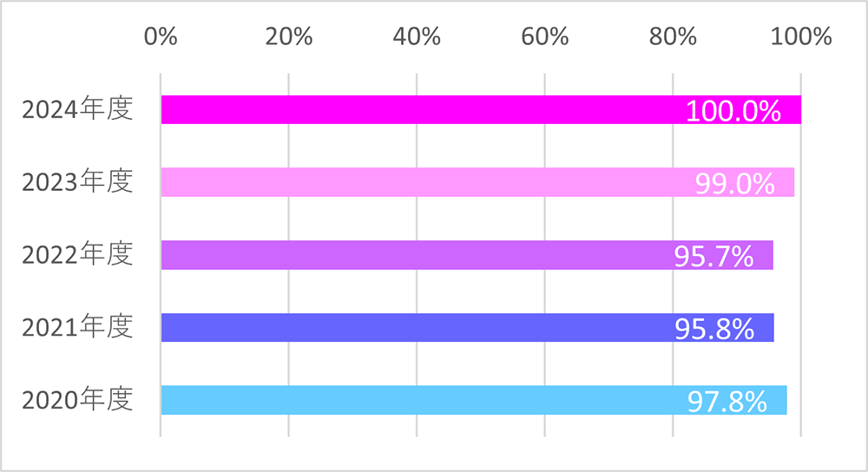The image size is (868, 472).
Task: Select the 99.0% data label
Action: (x=733, y=184)
